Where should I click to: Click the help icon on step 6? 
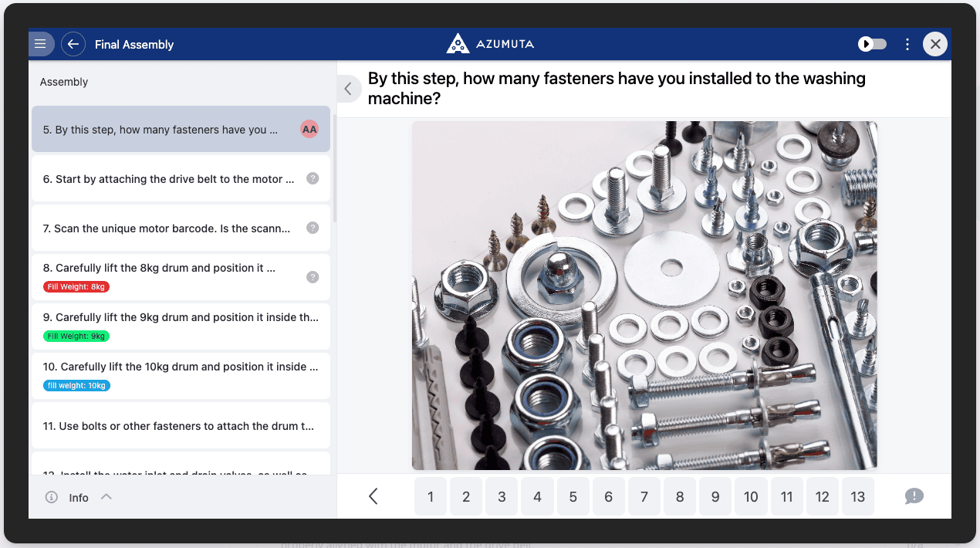pyautogui.click(x=313, y=178)
